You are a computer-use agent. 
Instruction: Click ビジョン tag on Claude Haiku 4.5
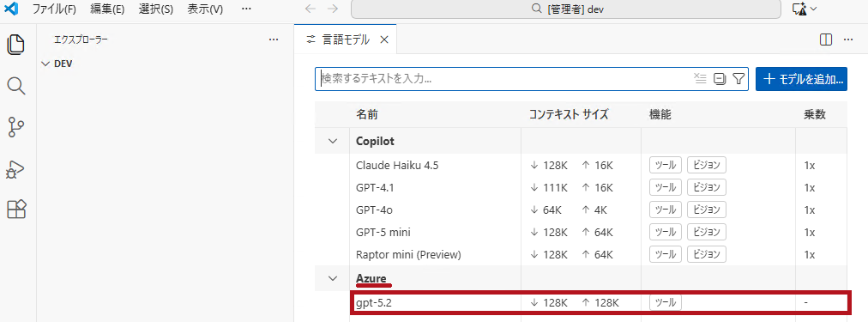click(x=707, y=165)
